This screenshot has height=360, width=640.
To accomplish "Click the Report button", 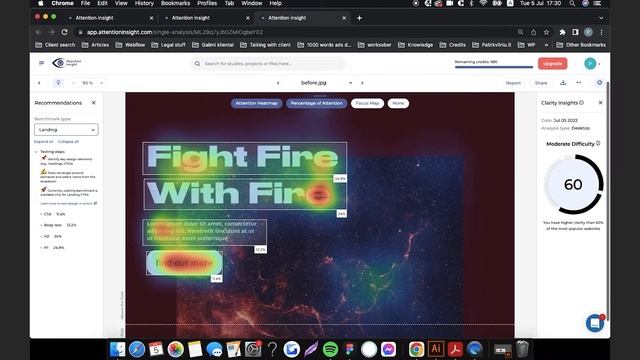I will [x=513, y=83].
